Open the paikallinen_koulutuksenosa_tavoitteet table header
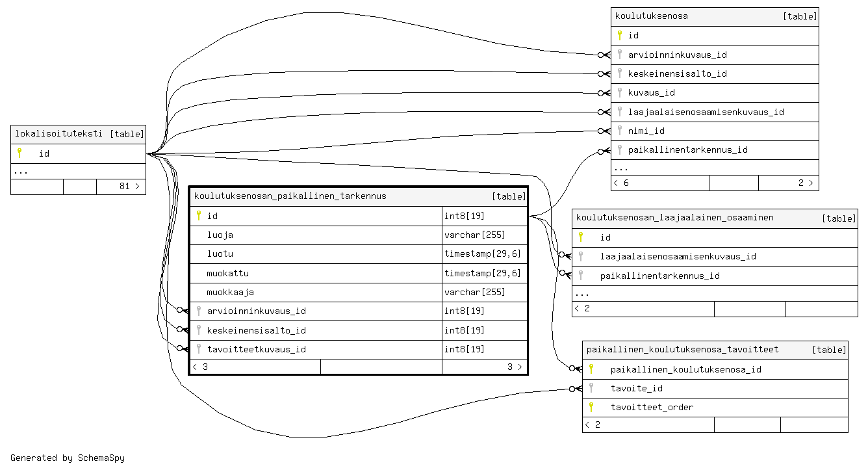The width and height of the screenshot is (868, 470). (x=682, y=350)
